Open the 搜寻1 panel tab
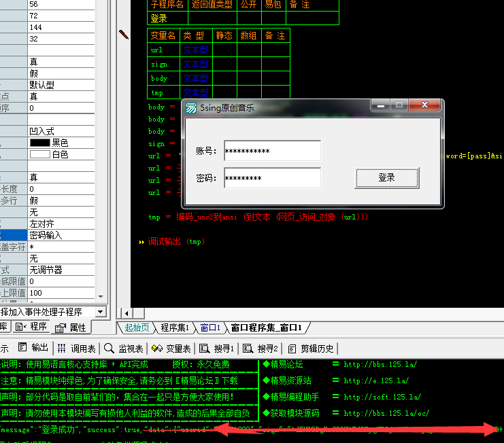This screenshot has width=504, height=443. (x=217, y=349)
